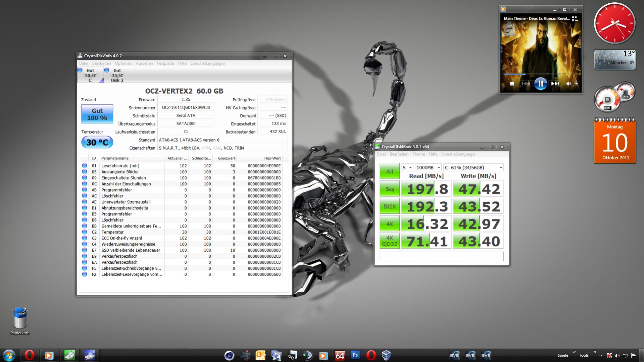
Task: Pause the Deus Ex Main Theme track
Action: click(540, 84)
